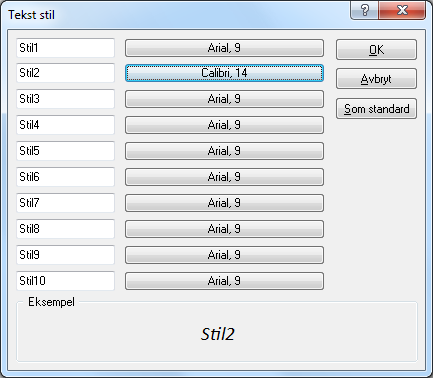Viewport: 433px width, 378px height.
Task: Open the Calibri, 14 font button
Action: point(224,73)
